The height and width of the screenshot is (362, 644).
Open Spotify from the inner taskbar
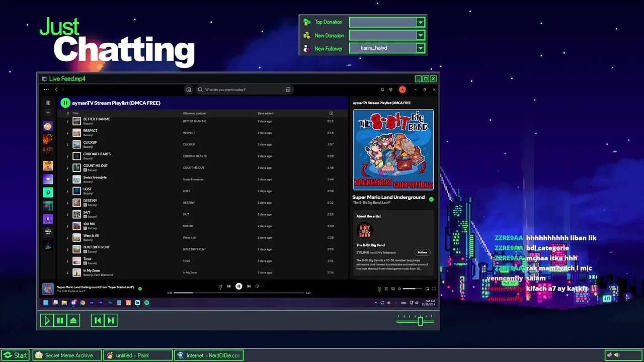point(146,303)
